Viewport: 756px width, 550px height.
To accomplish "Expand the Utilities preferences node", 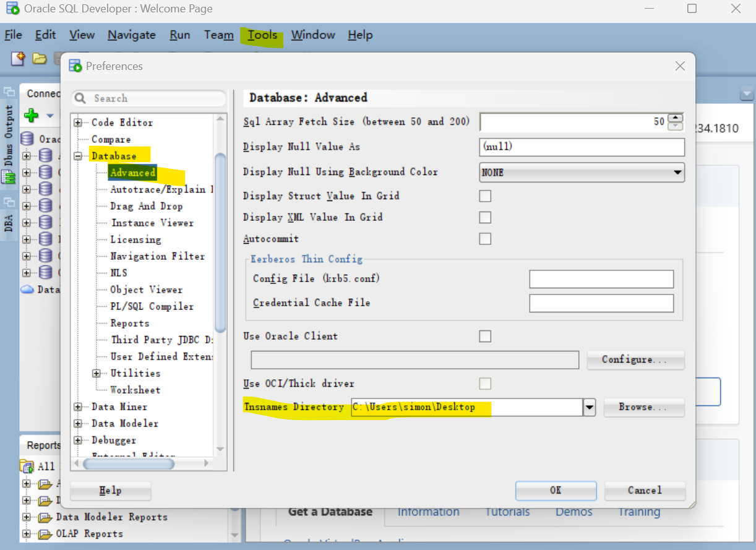I will click(97, 373).
